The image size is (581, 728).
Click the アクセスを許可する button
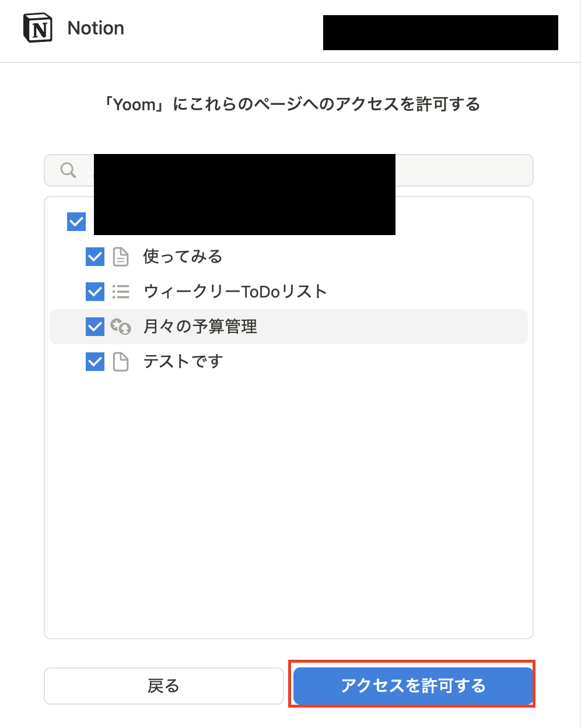(x=413, y=686)
